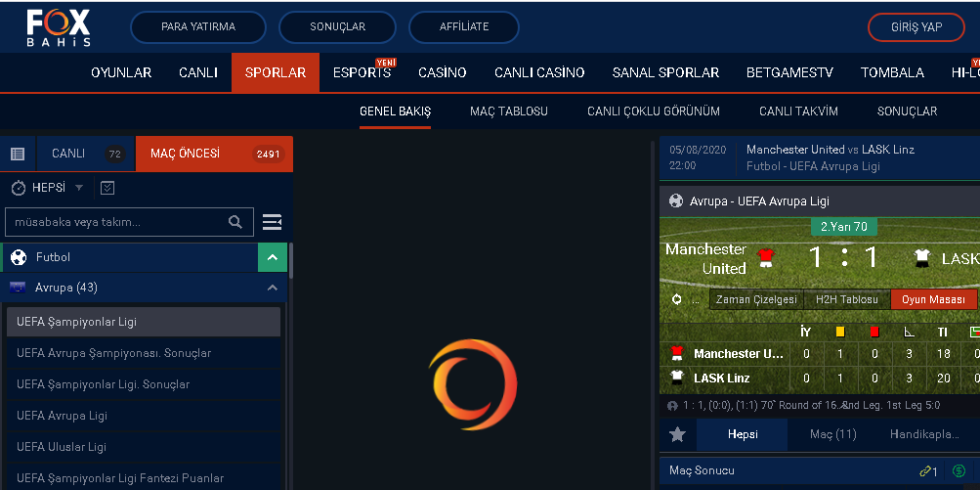Click the AFFILIATE button

pos(464,27)
